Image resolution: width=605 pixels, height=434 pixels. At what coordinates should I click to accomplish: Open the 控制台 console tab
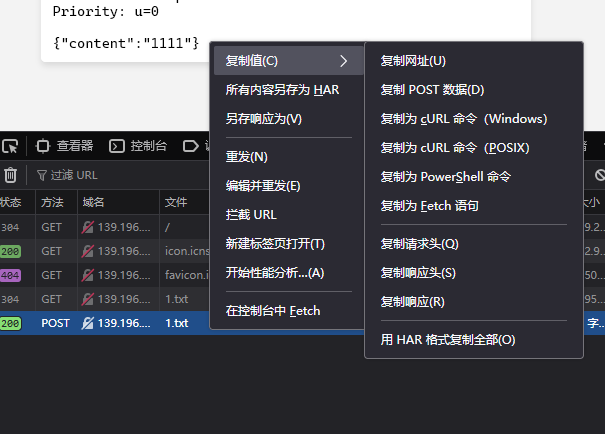[x=138, y=146]
